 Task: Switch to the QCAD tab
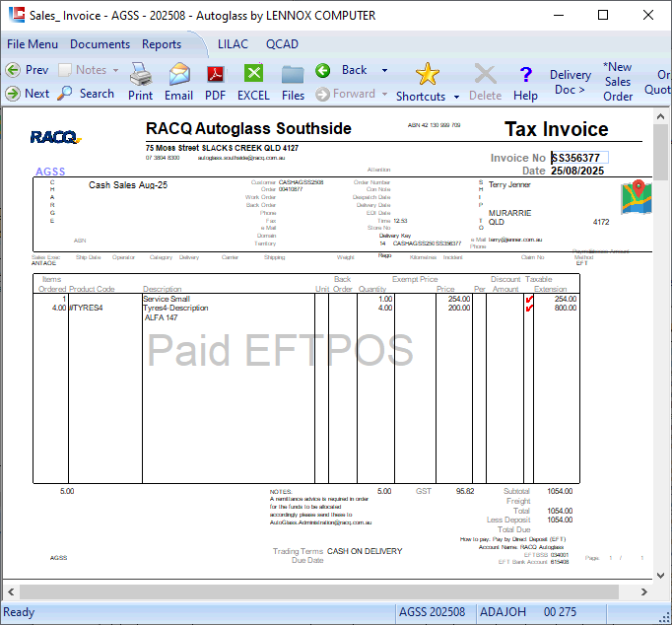282,44
